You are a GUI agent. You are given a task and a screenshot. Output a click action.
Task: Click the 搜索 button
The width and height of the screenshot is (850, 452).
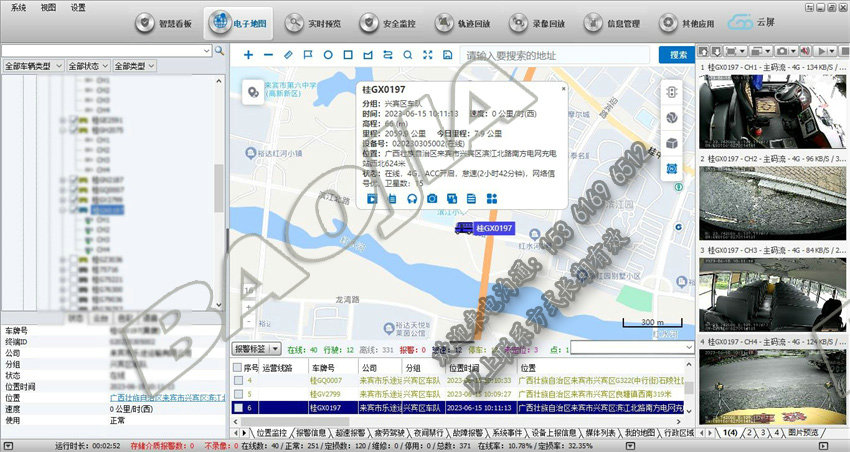679,55
